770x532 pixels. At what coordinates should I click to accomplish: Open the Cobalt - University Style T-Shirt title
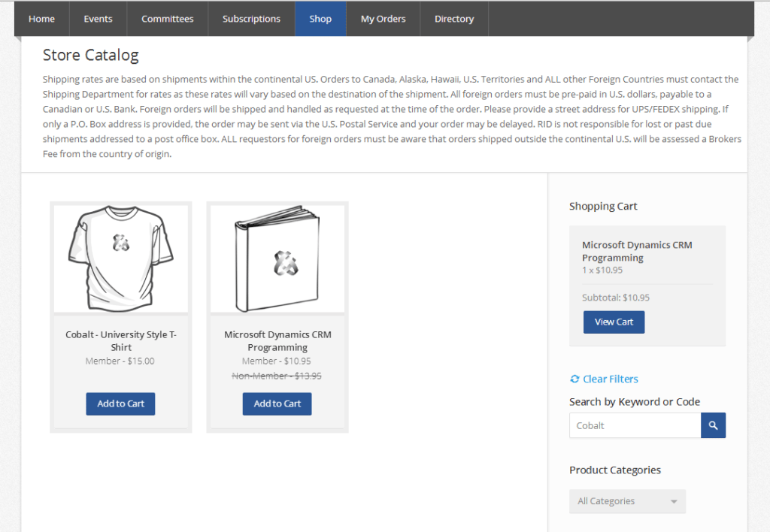point(121,340)
